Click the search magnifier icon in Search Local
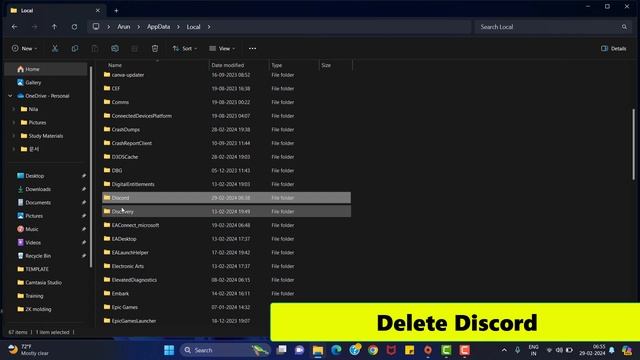The width and height of the screenshot is (640, 360). click(624, 27)
